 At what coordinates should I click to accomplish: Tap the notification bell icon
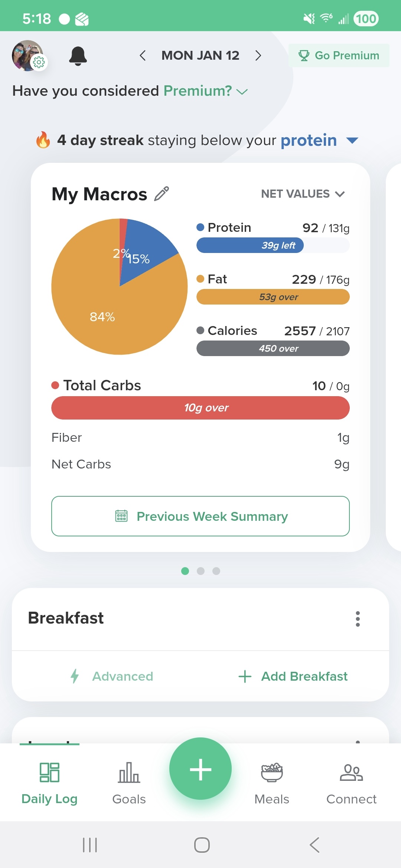point(78,56)
